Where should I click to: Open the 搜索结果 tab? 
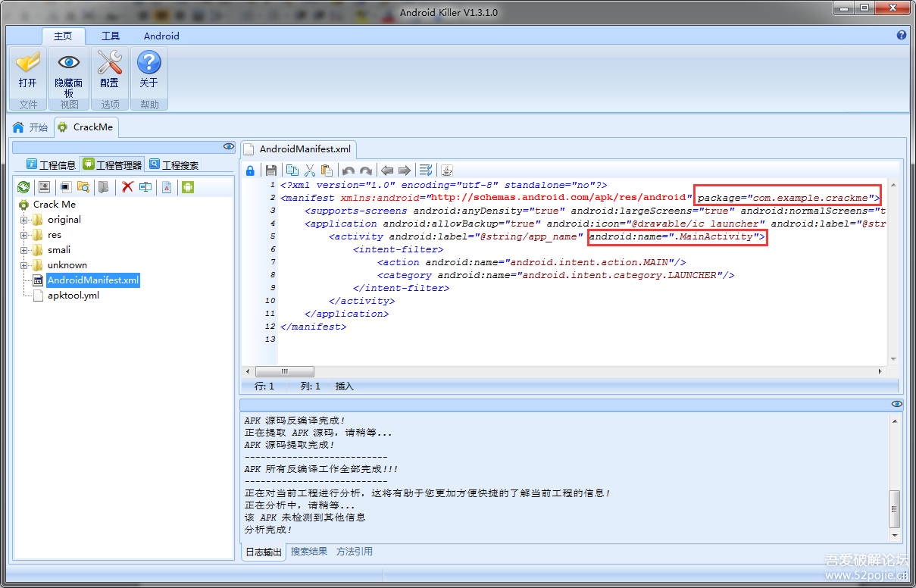coord(309,552)
